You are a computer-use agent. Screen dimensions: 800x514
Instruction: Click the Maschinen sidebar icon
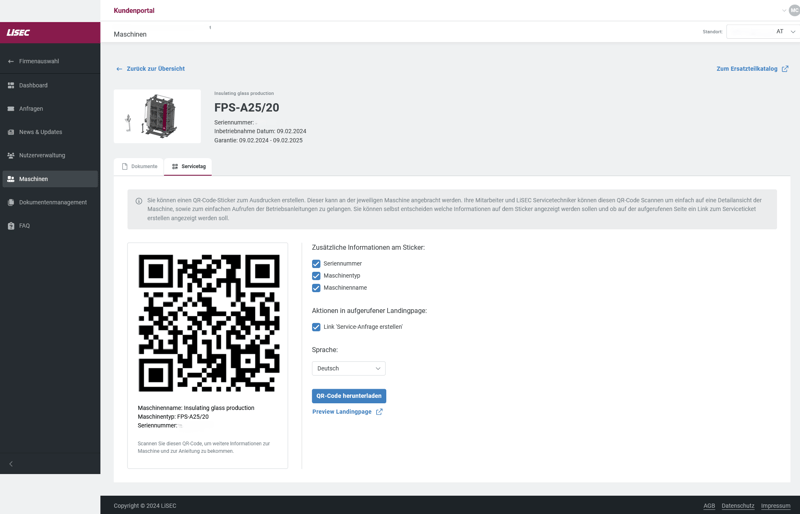tap(11, 179)
